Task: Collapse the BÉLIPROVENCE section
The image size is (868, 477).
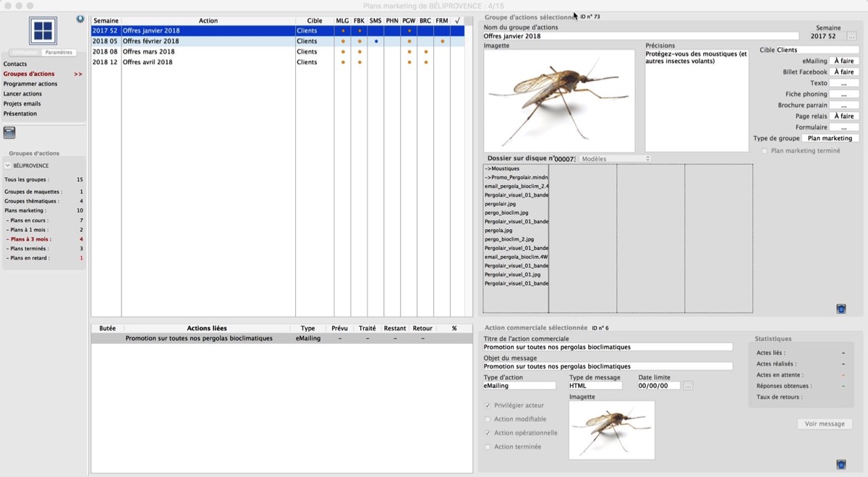Action: click(8, 166)
